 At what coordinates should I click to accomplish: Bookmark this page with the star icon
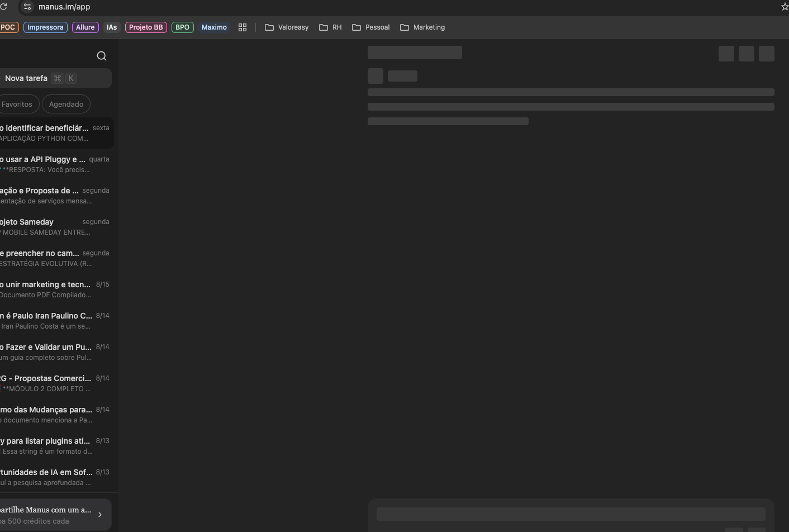784,7
